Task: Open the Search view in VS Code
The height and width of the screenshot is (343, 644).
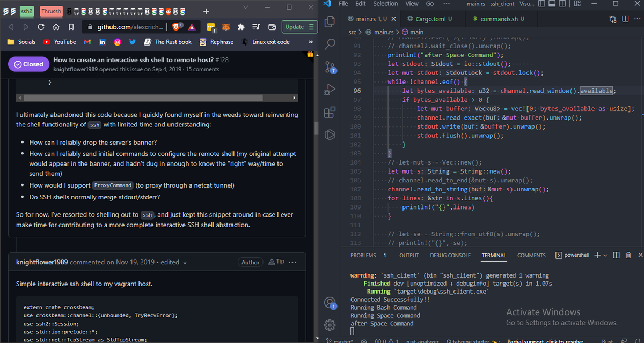Action: [330, 44]
